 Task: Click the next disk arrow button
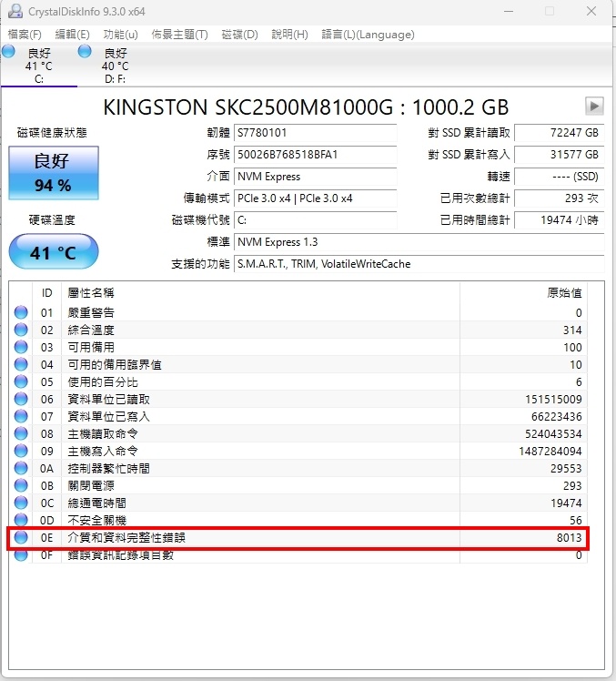coord(594,106)
